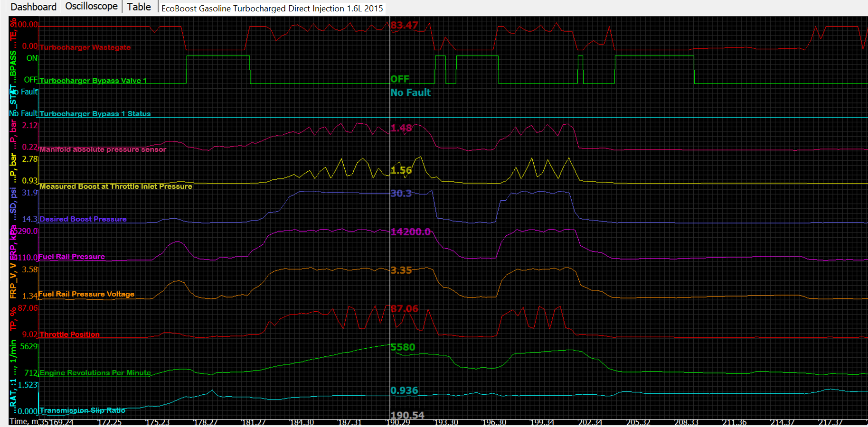Click time axis tick 205.32
This screenshot has height=427, width=868.
(x=638, y=422)
